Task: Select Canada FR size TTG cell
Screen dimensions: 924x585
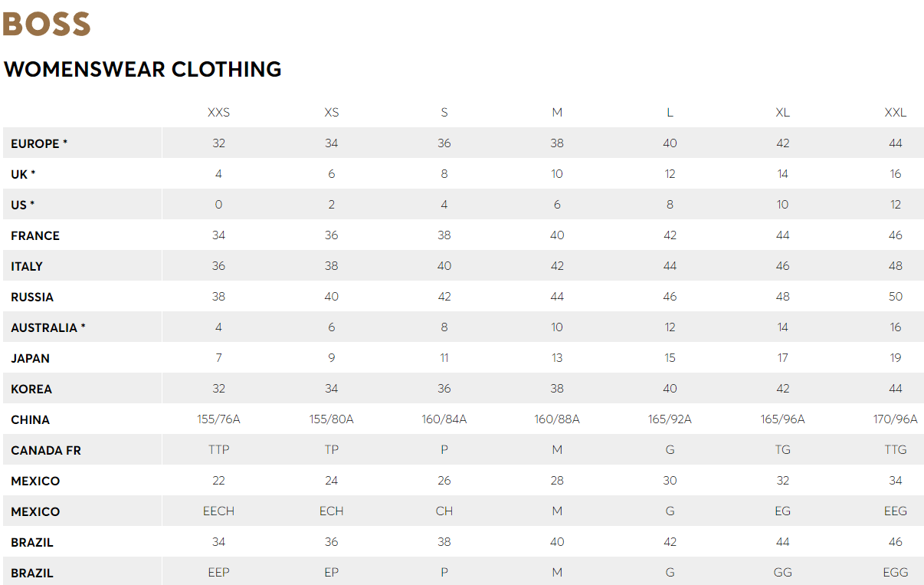Action: pyautogui.click(x=895, y=450)
